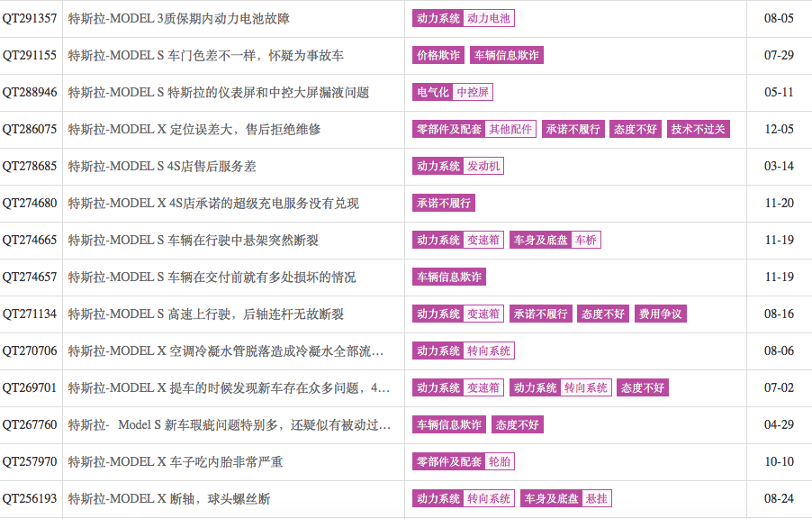This screenshot has width=812, height=519.
Task: Open the 仪表屏和中控大屏漏液问题 complaint title
Action: (219, 92)
